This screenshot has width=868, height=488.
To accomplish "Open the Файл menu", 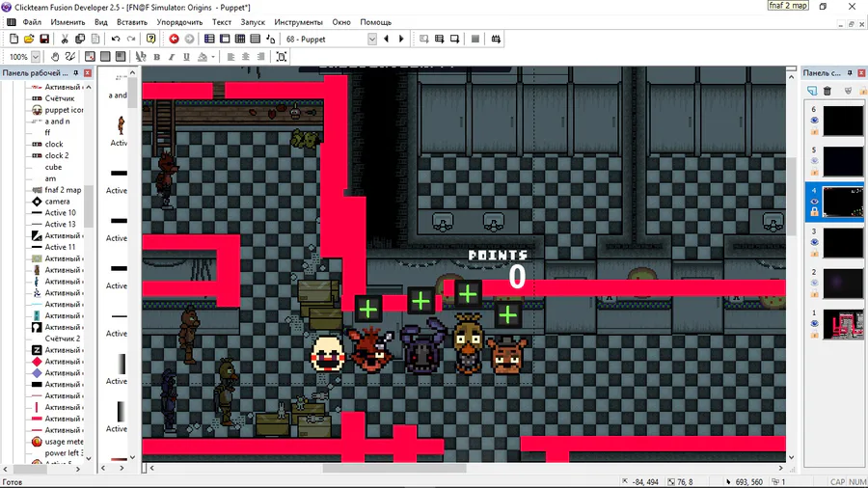I will [32, 22].
